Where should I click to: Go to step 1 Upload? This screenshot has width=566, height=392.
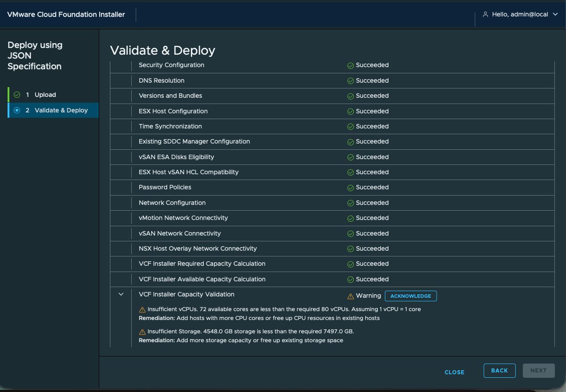53,95
